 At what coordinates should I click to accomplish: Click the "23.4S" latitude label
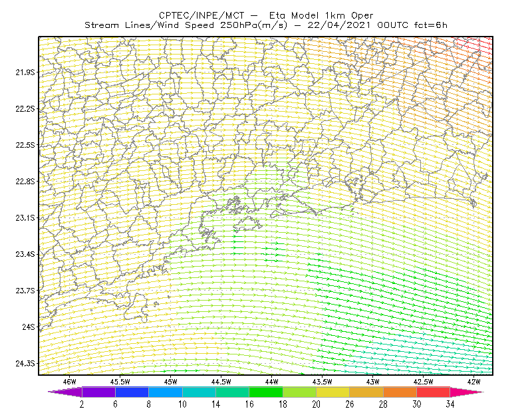tap(25, 254)
